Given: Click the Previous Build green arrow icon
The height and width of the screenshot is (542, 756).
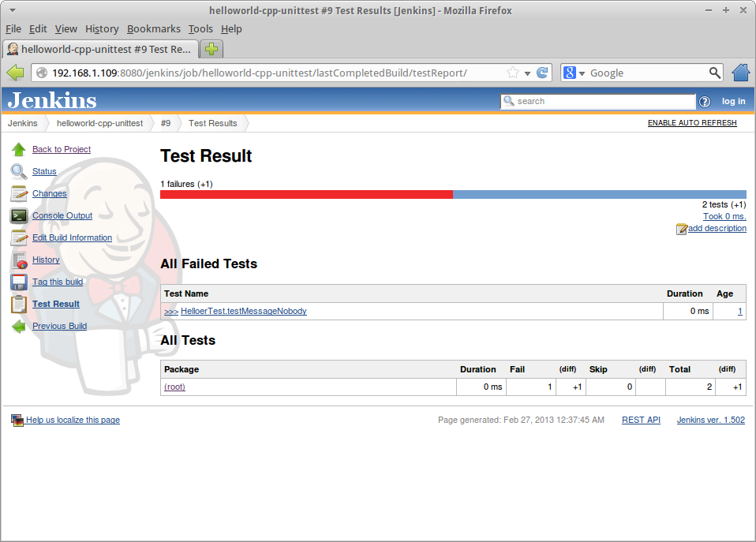Looking at the screenshot, I should 19,327.
